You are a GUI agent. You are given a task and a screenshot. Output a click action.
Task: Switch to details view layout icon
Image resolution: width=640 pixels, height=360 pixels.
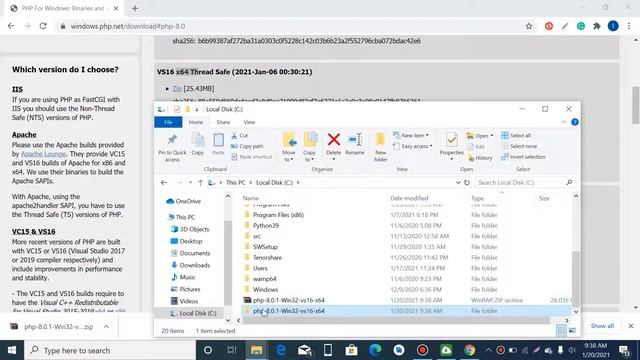tap(561, 331)
